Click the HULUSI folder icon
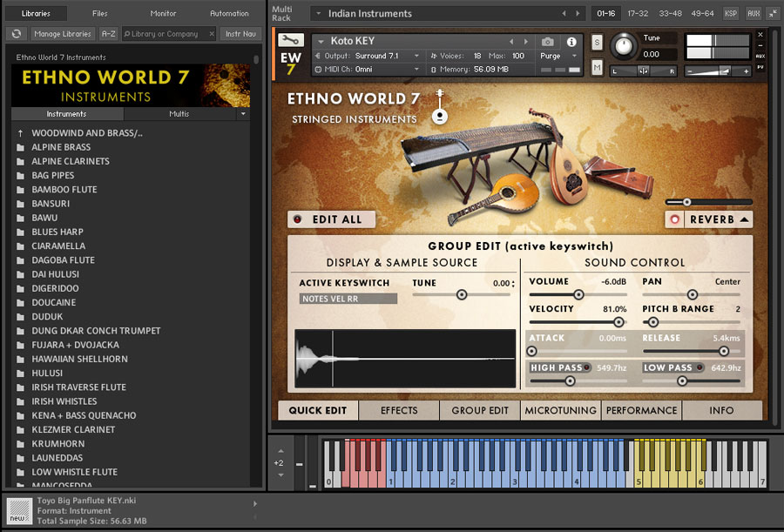Viewport: 784px width, 532px height. (x=21, y=373)
